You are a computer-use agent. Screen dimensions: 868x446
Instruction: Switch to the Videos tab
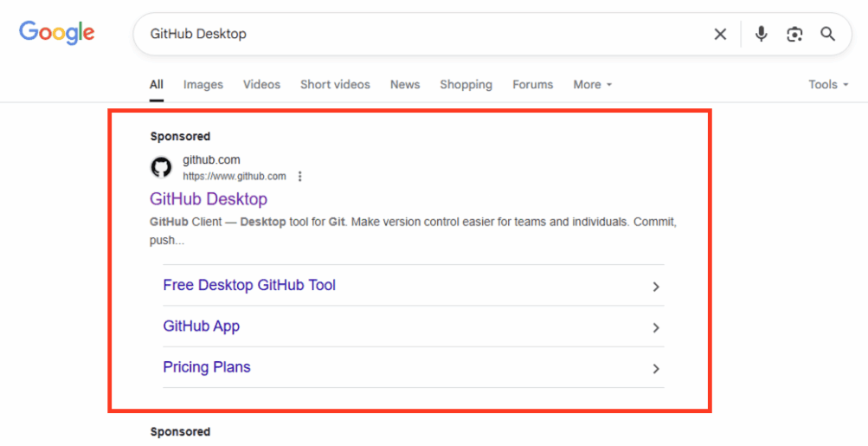(261, 84)
